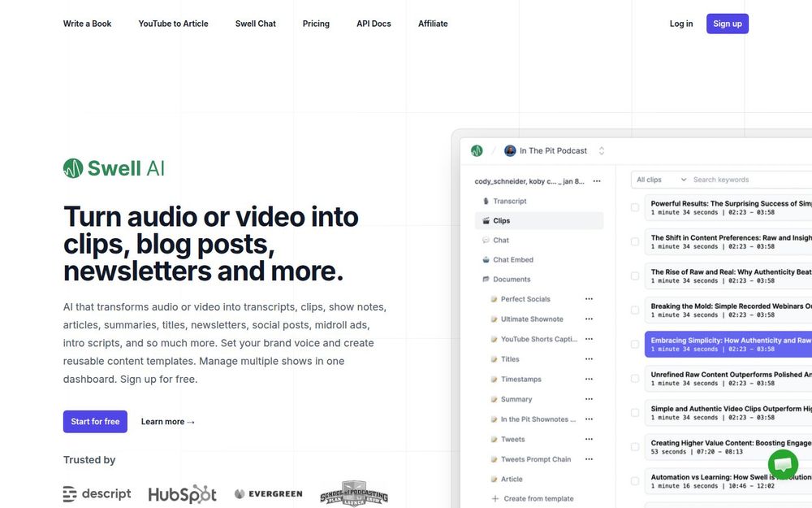Open the All clips filter dropdown
The width and height of the screenshot is (812, 508).
pyautogui.click(x=661, y=180)
